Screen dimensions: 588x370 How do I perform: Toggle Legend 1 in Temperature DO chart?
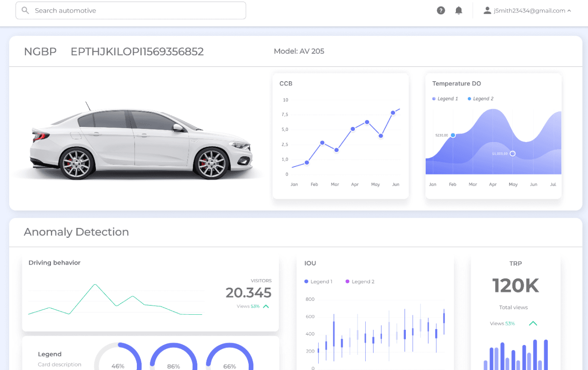pyautogui.click(x=445, y=99)
